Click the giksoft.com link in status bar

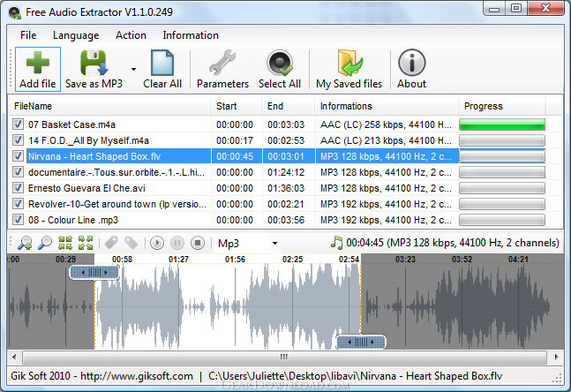click(137, 376)
